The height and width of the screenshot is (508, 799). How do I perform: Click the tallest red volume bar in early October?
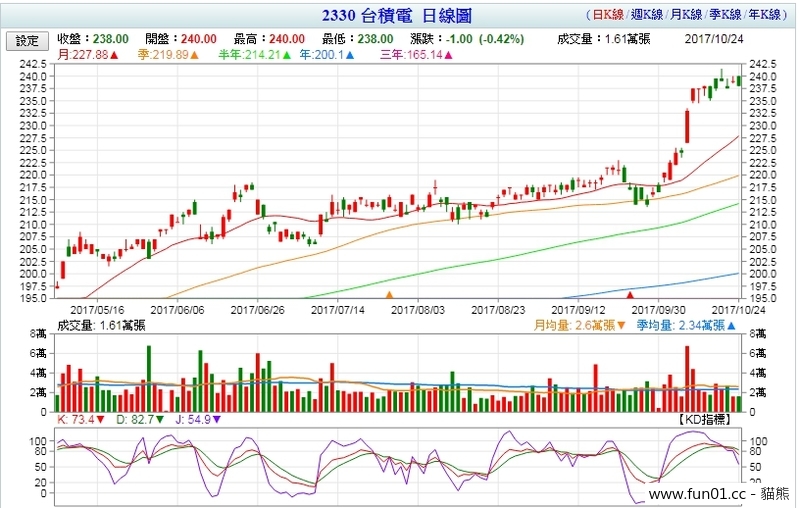(687, 379)
